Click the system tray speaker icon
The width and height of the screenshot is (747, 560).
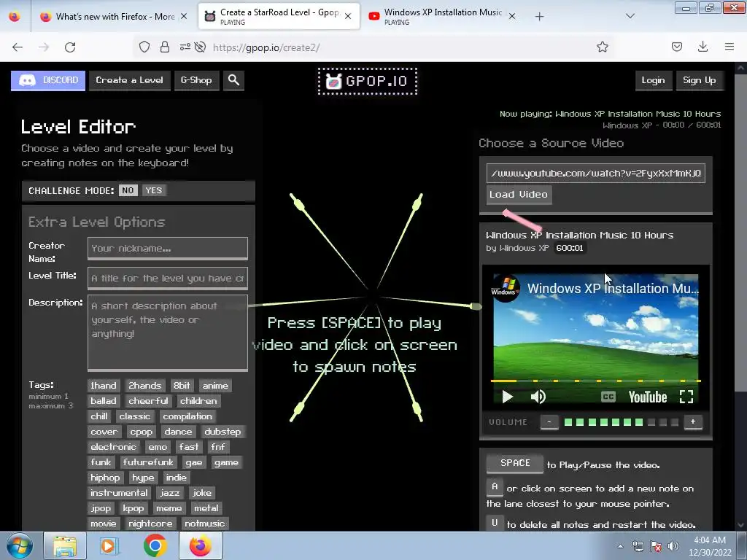tap(673, 546)
